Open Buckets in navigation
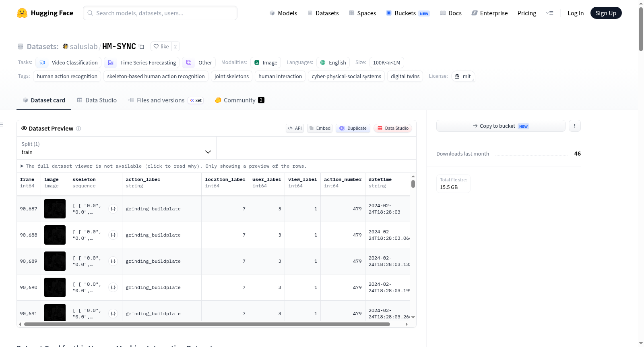This screenshot has height=347, width=644. (x=408, y=13)
